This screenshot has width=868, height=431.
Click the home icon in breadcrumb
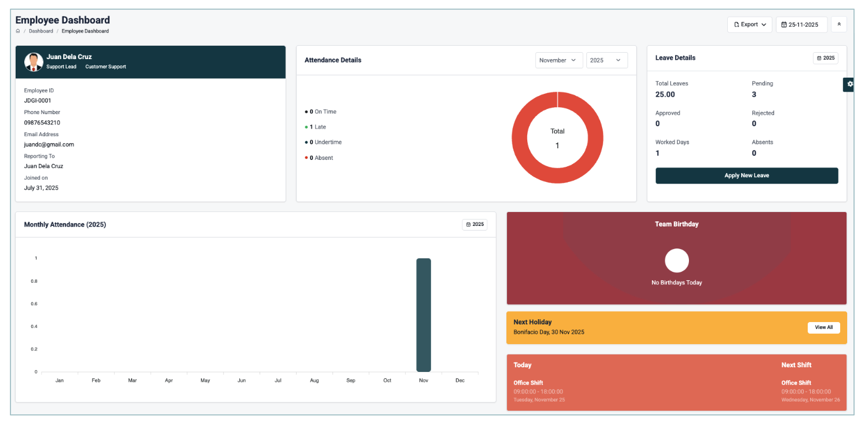18,31
